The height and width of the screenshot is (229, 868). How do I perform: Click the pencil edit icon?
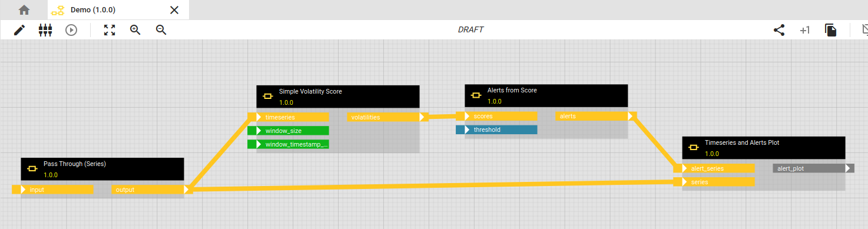click(19, 30)
